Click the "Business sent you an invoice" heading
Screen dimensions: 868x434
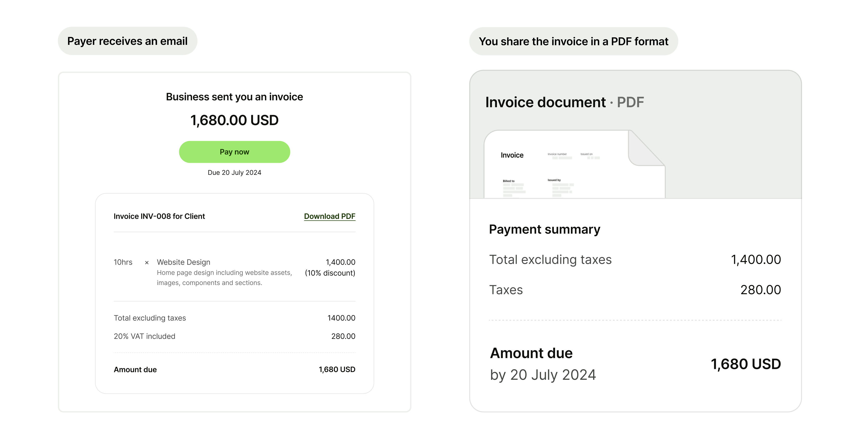point(234,97)
